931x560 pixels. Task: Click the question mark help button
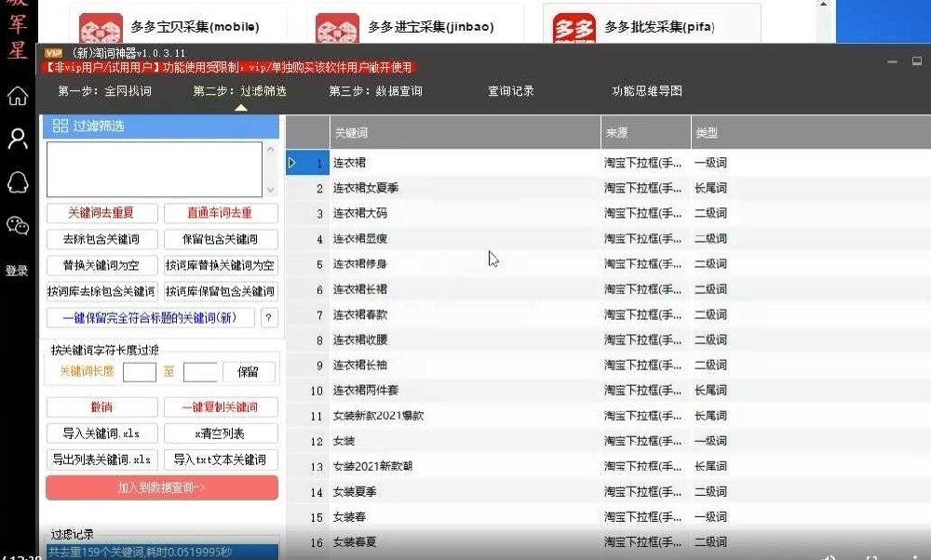pos(269,318)
